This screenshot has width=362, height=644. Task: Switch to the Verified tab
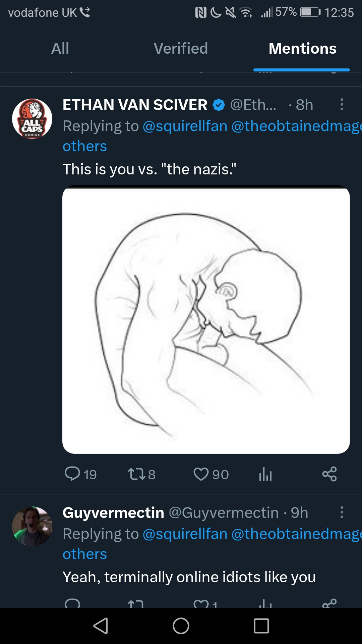point(181,49)
